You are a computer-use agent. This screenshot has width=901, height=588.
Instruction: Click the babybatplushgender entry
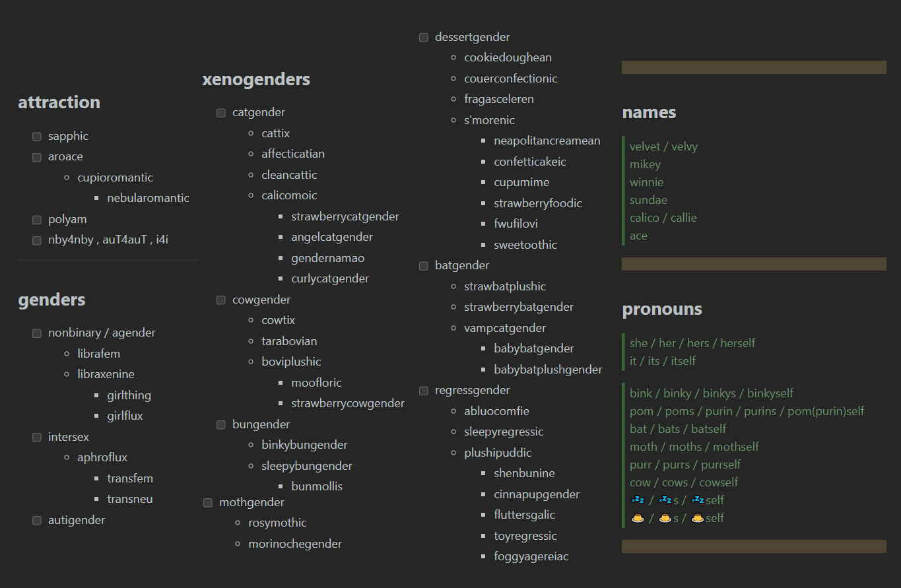(x=548, y=370)
